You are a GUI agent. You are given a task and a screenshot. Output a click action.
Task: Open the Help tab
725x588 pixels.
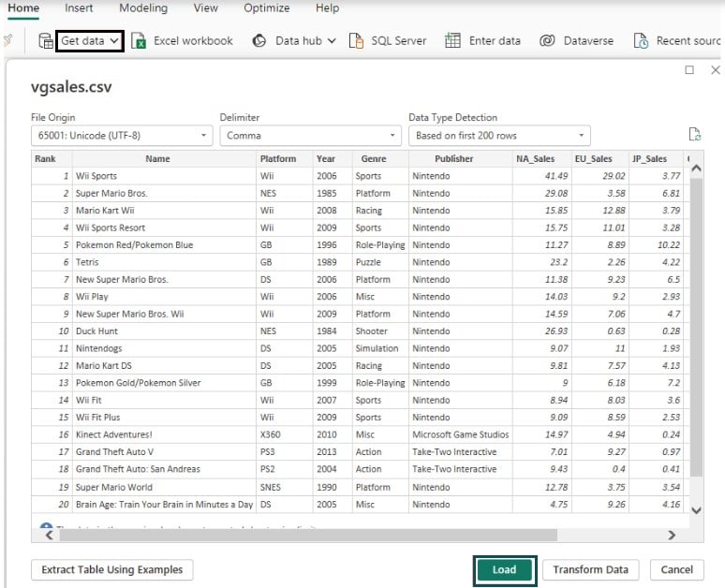pos(327,8)
